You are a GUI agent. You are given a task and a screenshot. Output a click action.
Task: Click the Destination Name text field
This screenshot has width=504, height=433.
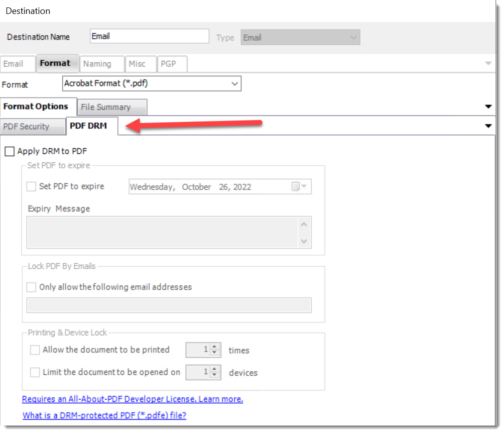point(149,36)
